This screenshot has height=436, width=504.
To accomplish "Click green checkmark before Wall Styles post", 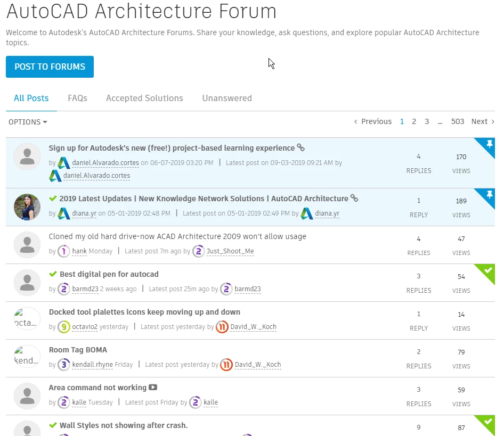I will click(x=53, y=425).
